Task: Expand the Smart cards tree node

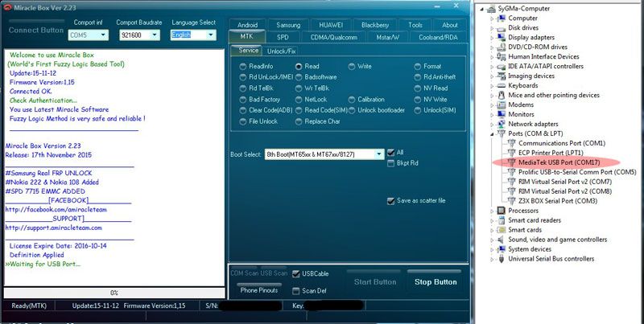Action: (x=492, y=230)
